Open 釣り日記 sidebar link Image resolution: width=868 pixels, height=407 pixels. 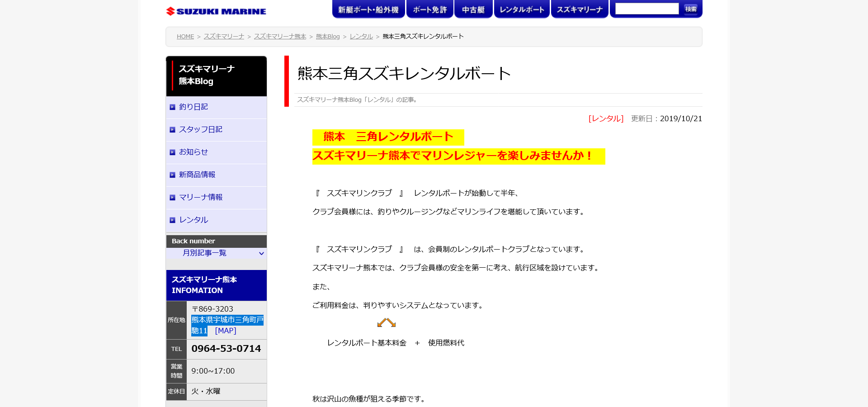tap(193, 107)
